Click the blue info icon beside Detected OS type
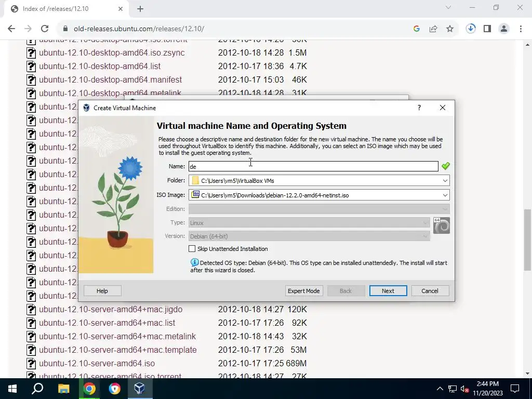The height and width of the screenshot is (399, 532). tap(194, 262)
